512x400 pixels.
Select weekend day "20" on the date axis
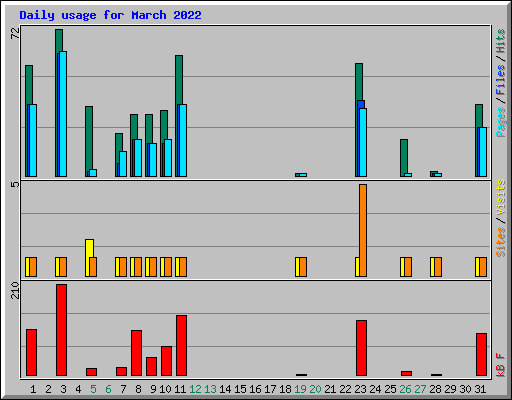[315, 389]
